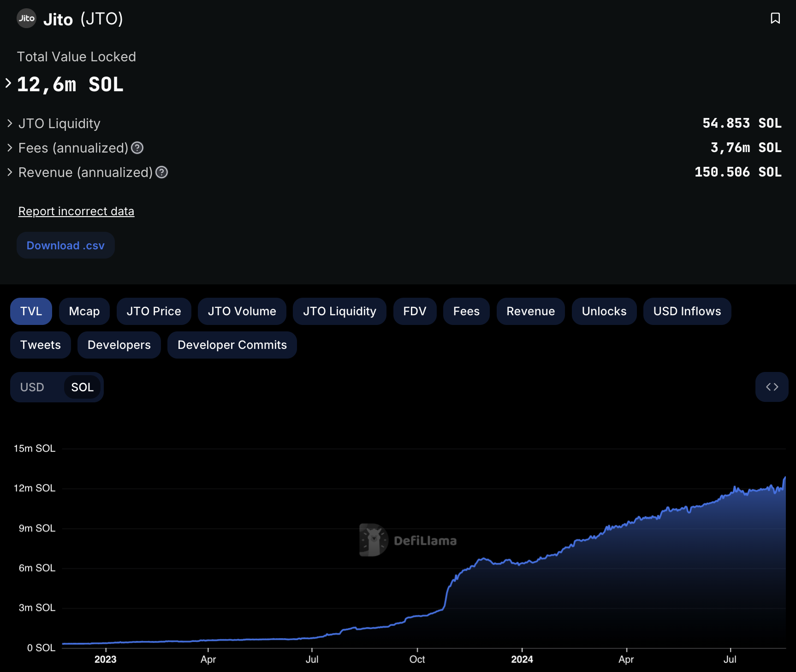Viewport: 796px width, 672px height.
Task: Toggle the USD Inflows chart series
Action: (687, 312)
